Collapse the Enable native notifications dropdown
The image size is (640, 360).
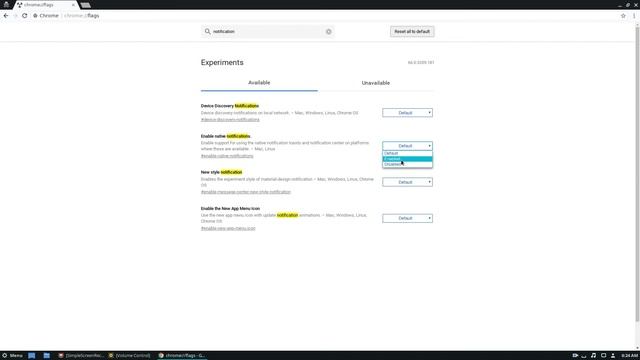pos(407,146)
